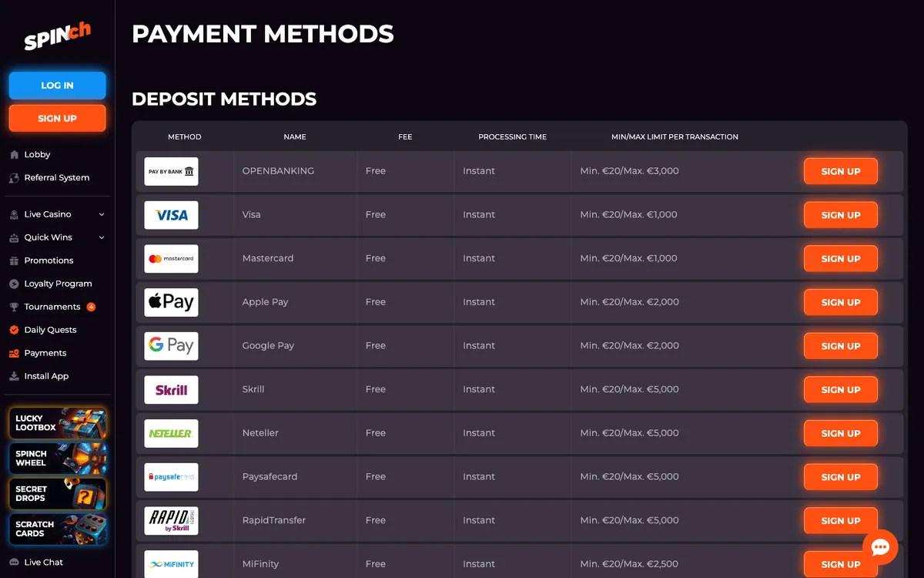The width and height of the screenshot is (924, 578).
Task: Go to Referral System
Action: pos(57,178)
